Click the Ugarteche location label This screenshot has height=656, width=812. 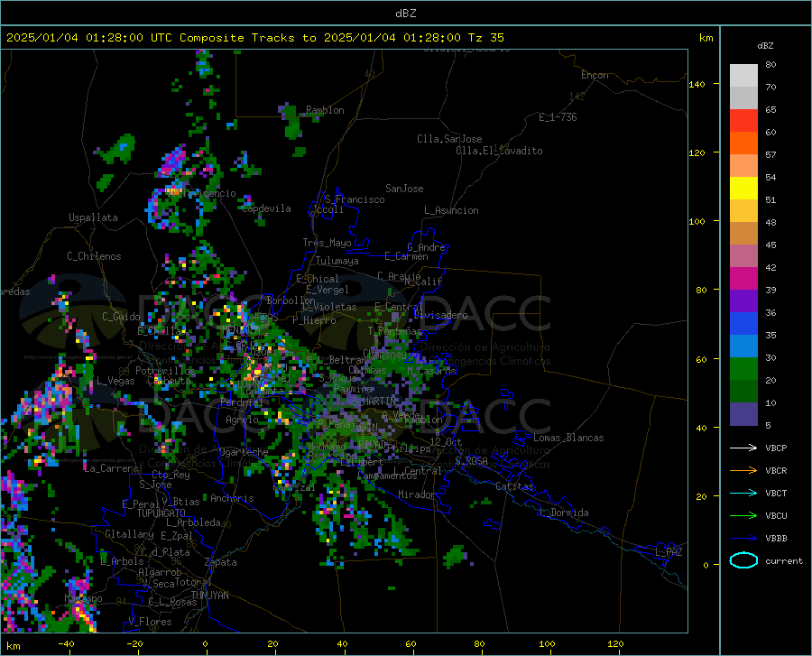[x=244, y=452]
